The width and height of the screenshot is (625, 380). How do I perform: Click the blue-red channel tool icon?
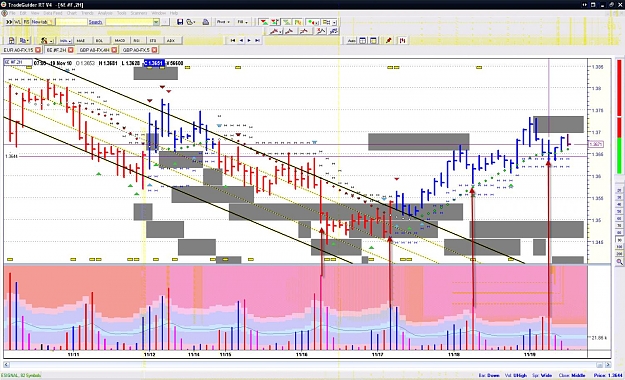[x=334, y=31]
